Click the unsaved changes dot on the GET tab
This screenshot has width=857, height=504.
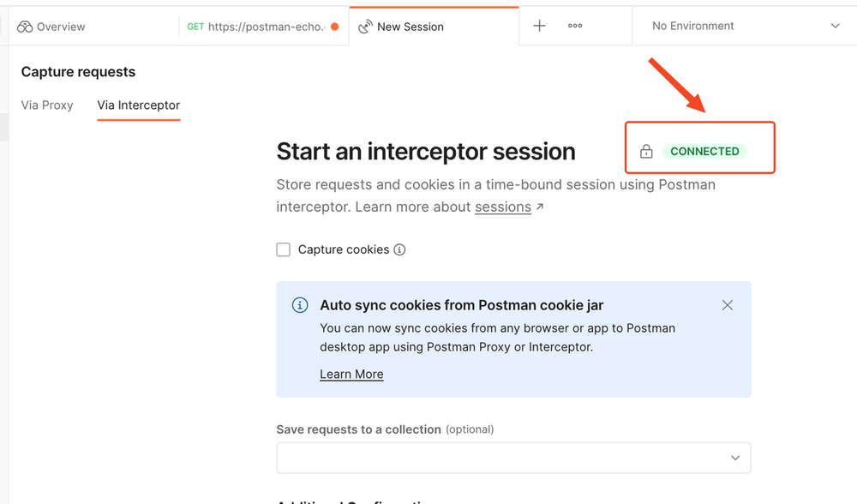click(334, 26)
